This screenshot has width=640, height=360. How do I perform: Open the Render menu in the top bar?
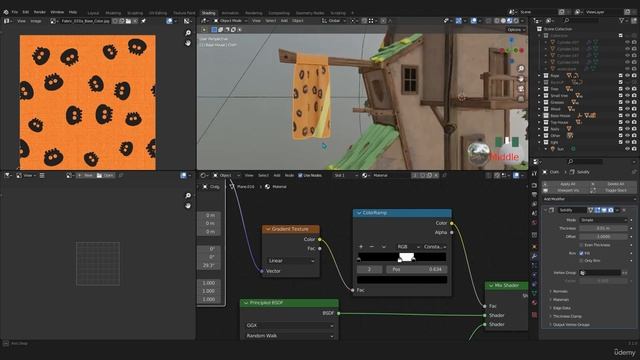pyautogui.click(x=40, y=12)
